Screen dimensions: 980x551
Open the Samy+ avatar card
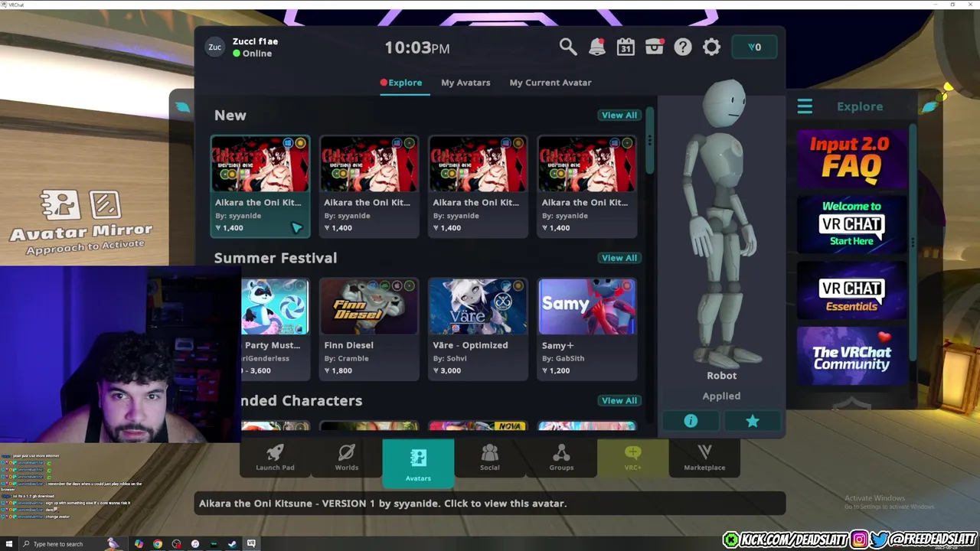587,328
